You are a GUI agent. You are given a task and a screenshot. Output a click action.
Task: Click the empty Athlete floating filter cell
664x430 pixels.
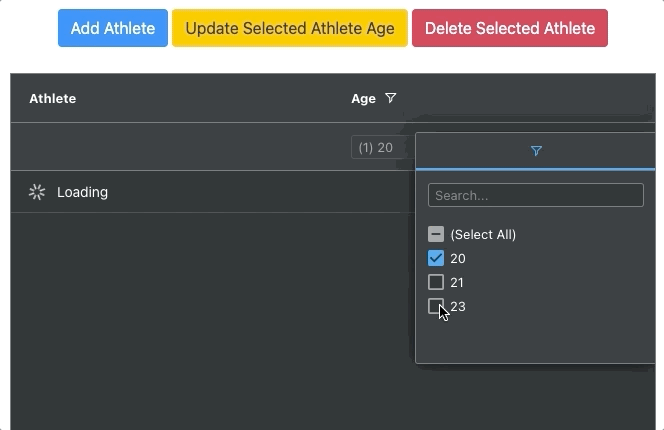pyautogui.click(x=175, y=147)
